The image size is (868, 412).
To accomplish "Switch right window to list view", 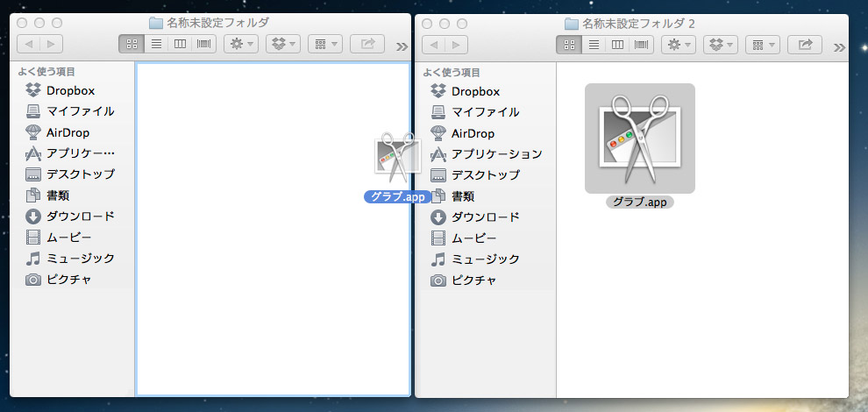I will [x=594, y=45].
